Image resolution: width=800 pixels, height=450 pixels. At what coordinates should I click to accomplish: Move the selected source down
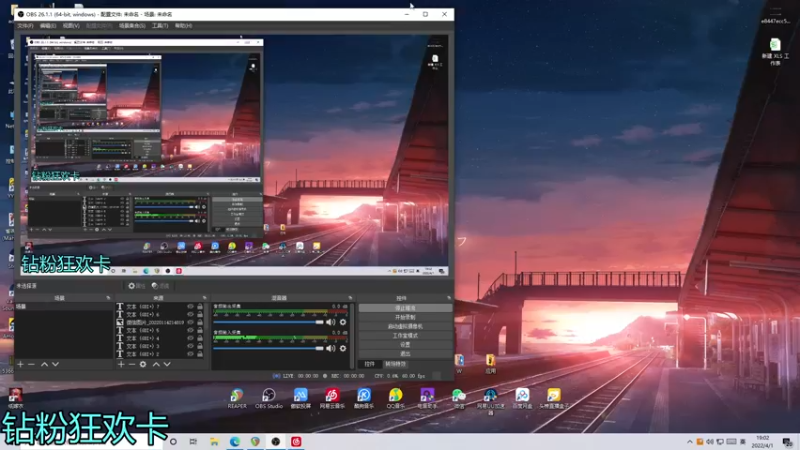pos(167,364)
